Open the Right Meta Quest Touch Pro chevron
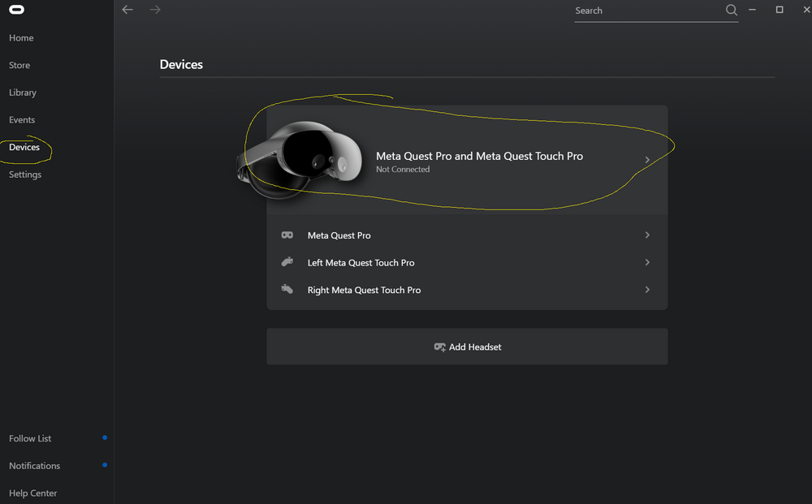The height and width of the screenshot is (504, 812). pos(647,290)
